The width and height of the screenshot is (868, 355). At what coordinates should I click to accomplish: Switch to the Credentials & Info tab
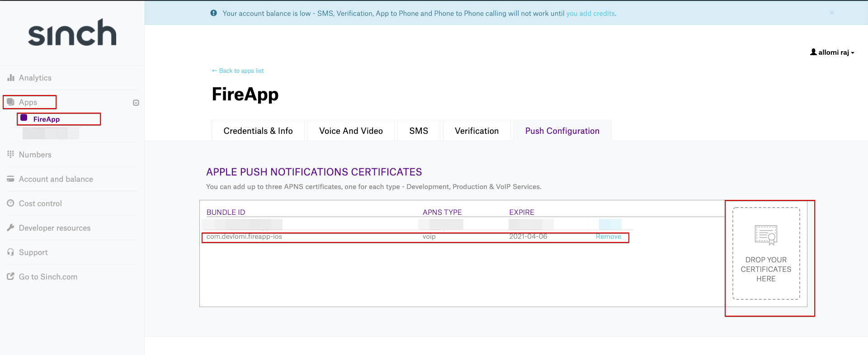[x=258, y=131]
